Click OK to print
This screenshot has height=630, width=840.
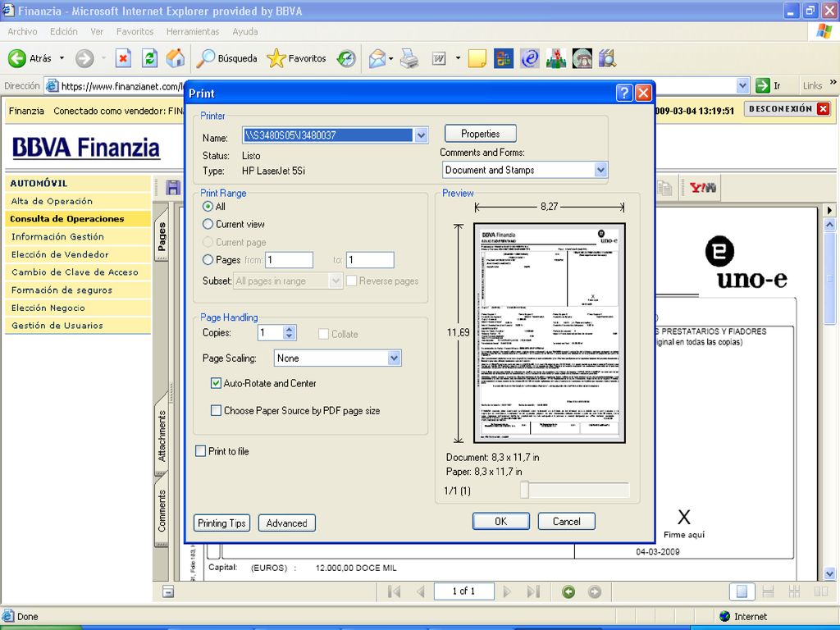501,521
